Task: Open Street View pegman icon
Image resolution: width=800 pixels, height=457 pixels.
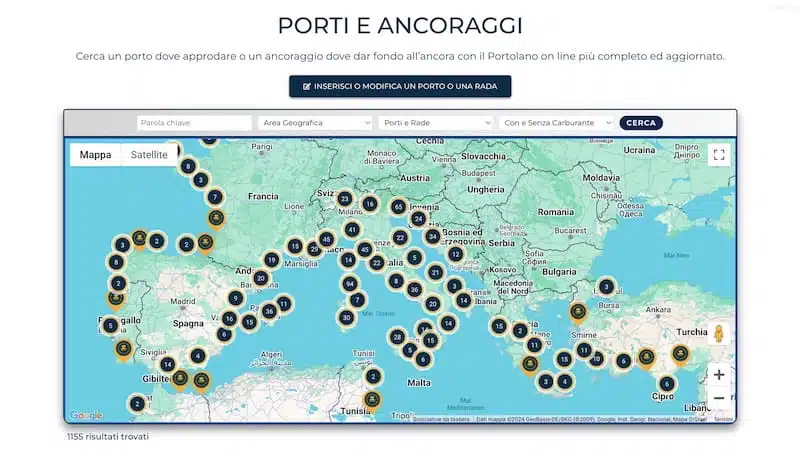Action: [719, 334]
